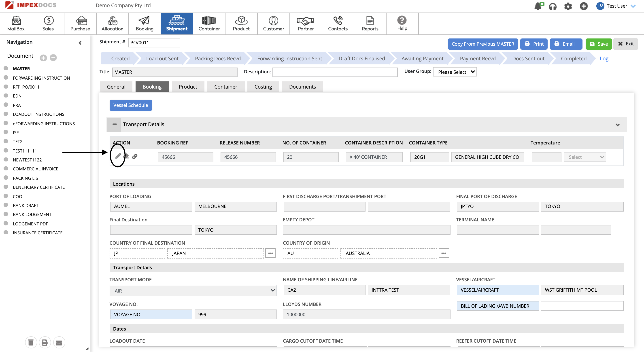Click the headset support icon
Viewport: 644px width, 352px height.
553,6
